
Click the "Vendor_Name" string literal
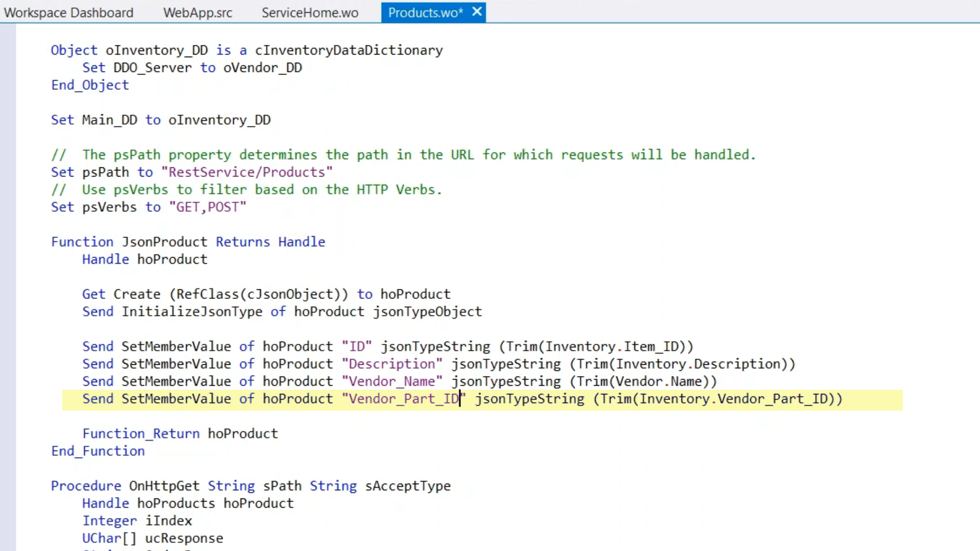pos(392,382)
